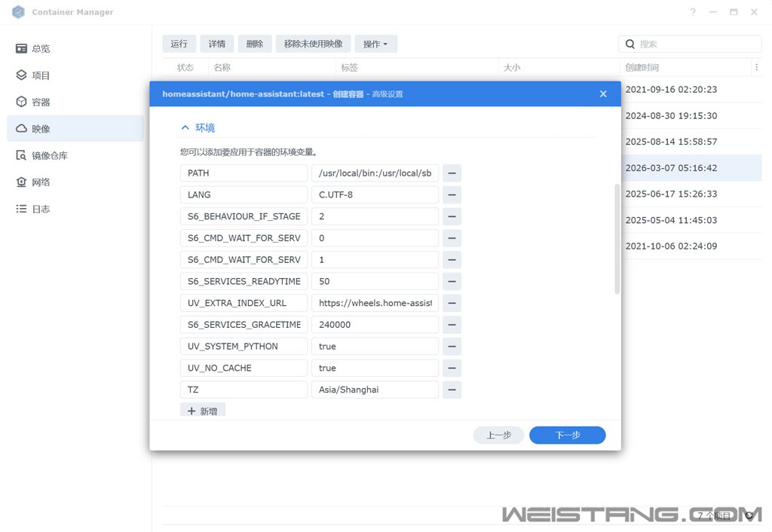Viewport: 772px width, 532px height.
Task: Add a new variable with 新增
Action: coord(203,411)
